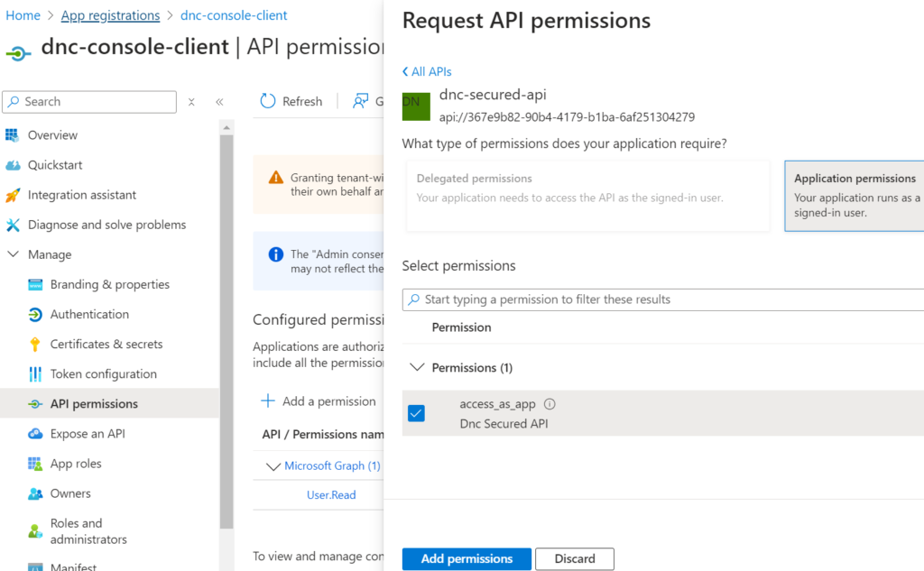924x571 pixels.
Task: Open Expose an API menu item
Action: [x=88, y=434]
